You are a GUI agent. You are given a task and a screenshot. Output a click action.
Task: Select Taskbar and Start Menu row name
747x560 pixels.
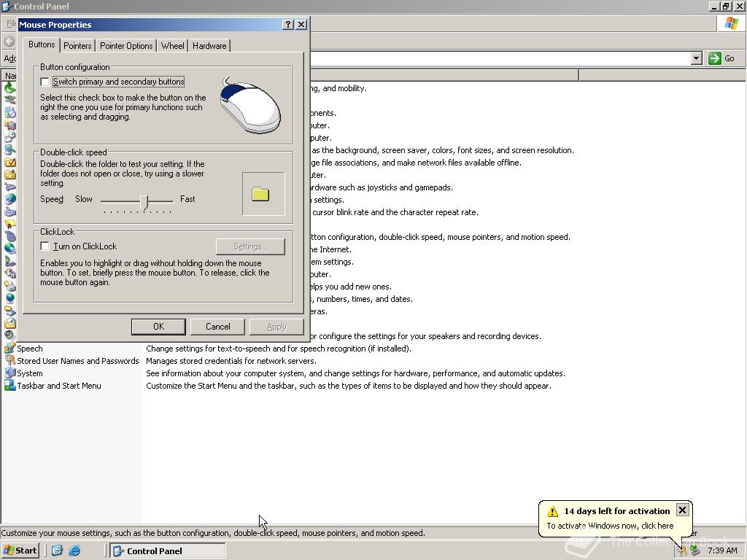coord(59,386)
